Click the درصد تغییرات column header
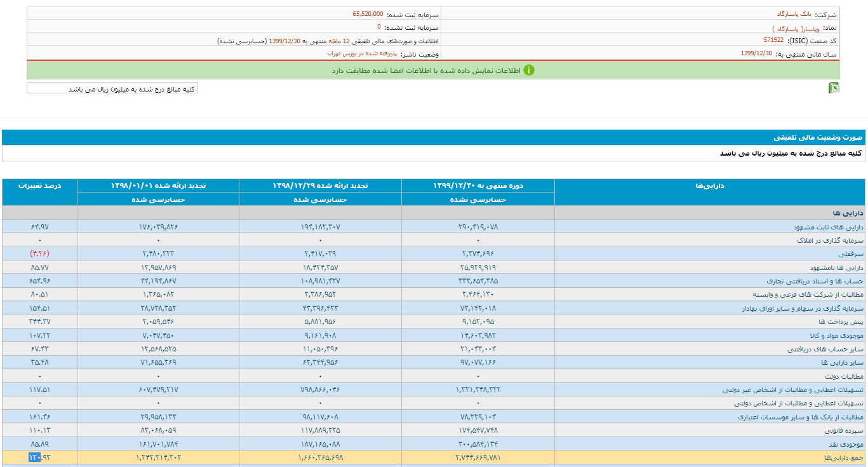This screenshot has width=868, height=467. (39, 186)
